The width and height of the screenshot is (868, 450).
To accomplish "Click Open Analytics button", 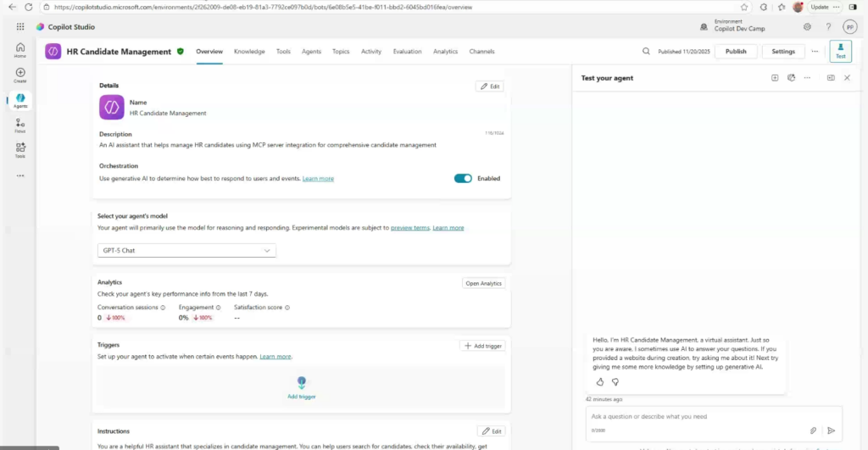I will tap(483, 283).
